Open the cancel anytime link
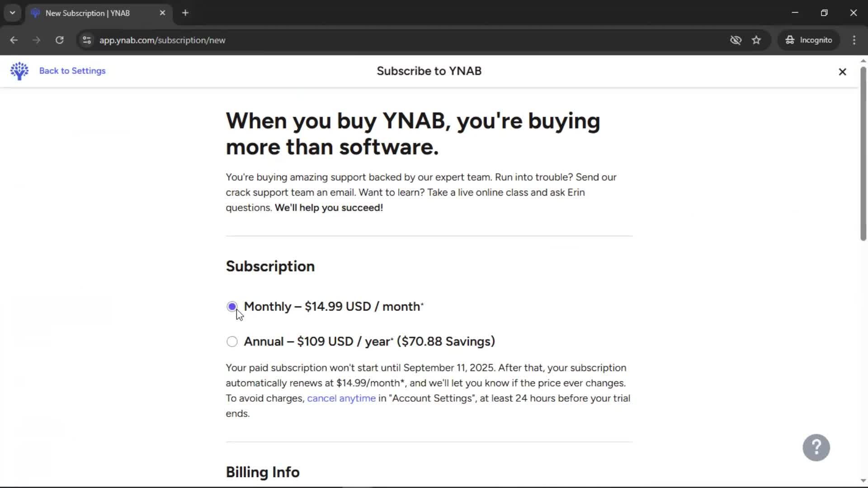This screenshot has width=868, height=488. click(x=341, y=399)
